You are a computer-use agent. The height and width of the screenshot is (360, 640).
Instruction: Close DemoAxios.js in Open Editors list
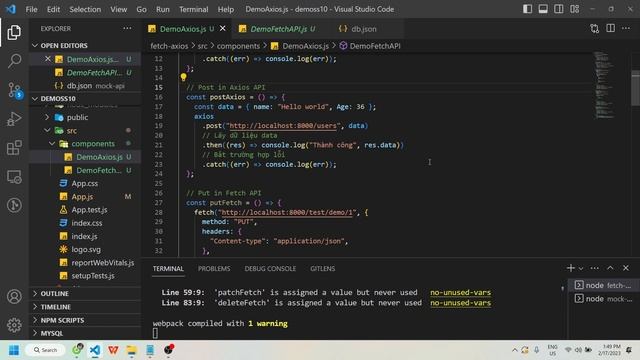[x=48, y=59]
